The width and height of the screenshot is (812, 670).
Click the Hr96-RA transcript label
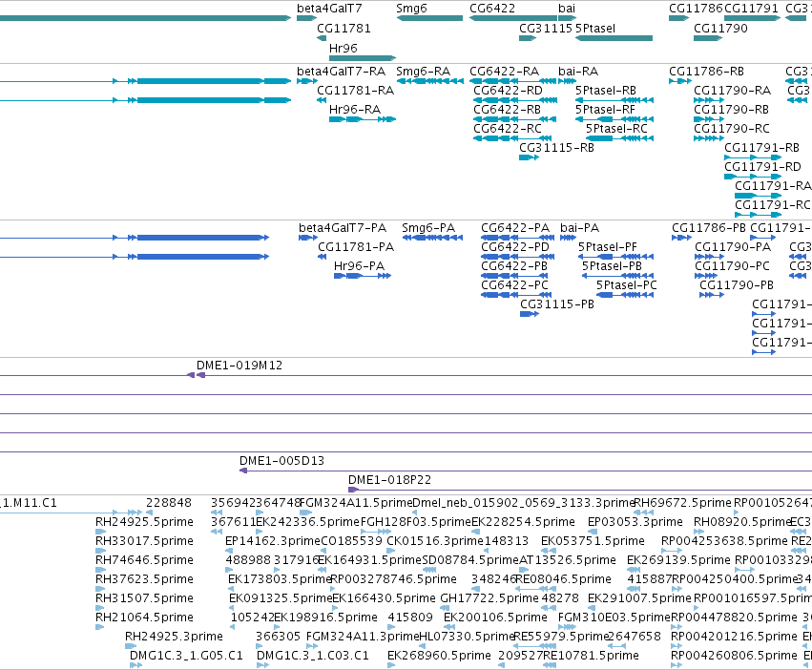(355, 110)
